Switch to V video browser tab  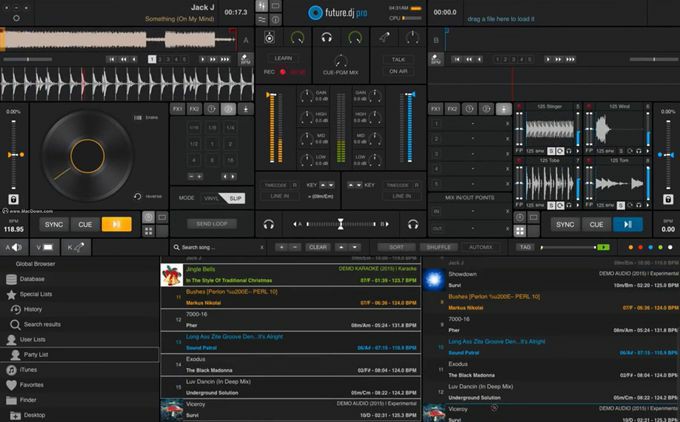tap(45, 247)
